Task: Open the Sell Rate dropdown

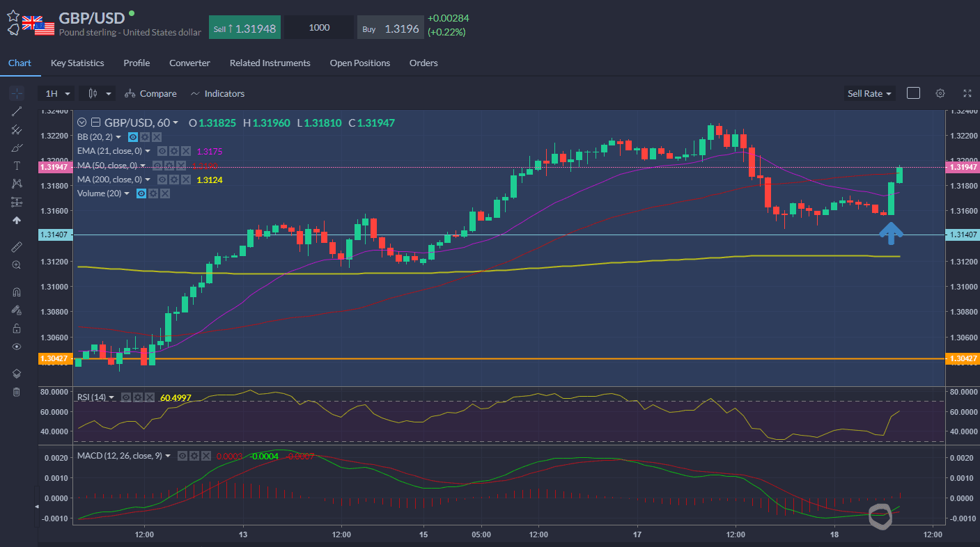Action: coord(869,93)
